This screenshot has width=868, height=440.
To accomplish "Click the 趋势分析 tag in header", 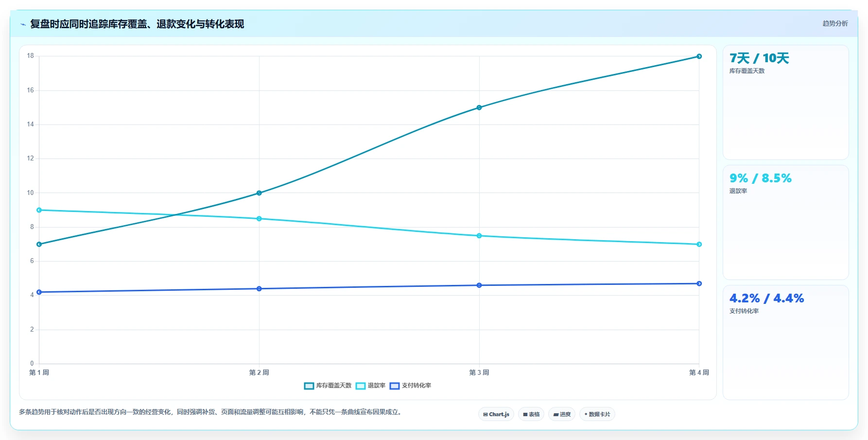I will (x=835, y=23).
